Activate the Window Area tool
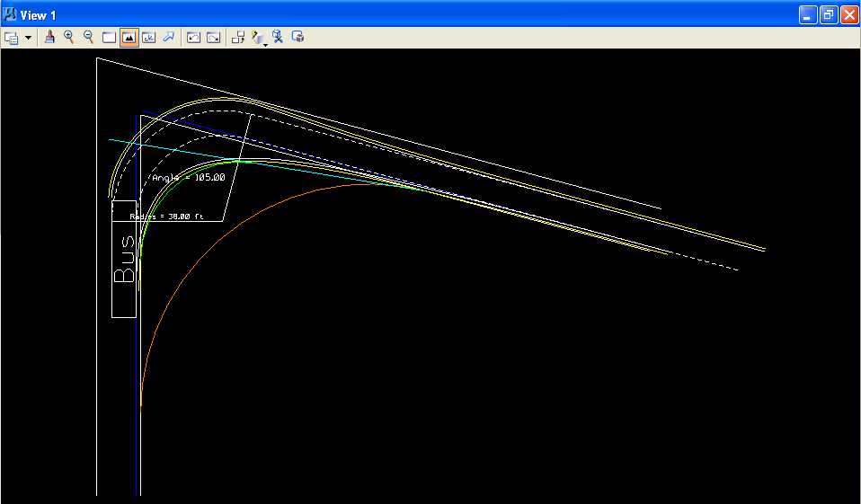Screen dimensions: 861x504 109,38
